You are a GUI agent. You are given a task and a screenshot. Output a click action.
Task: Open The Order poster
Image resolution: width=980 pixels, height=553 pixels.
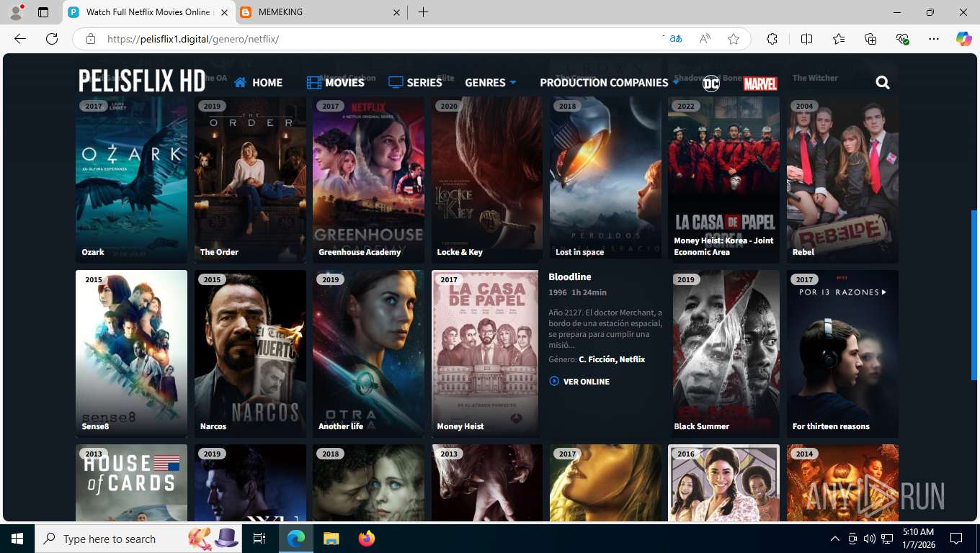coord(250,180)
